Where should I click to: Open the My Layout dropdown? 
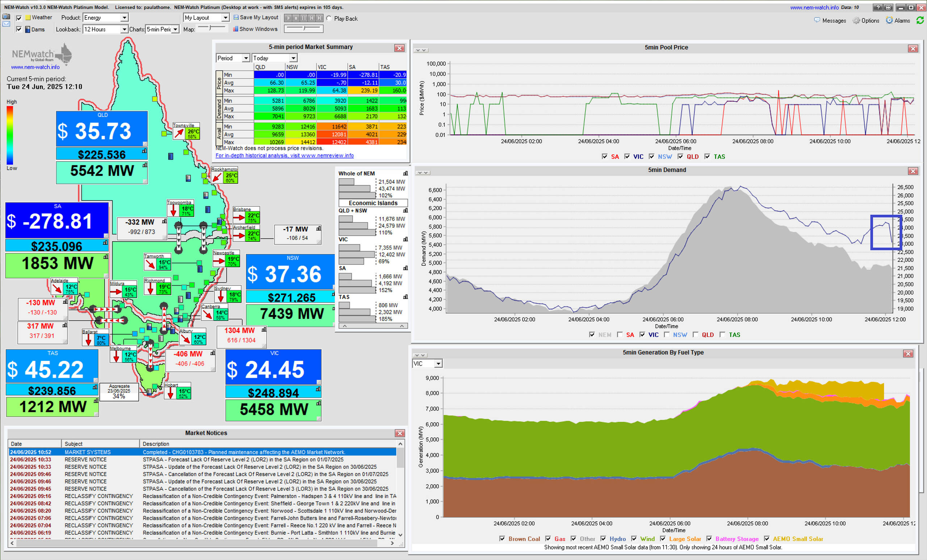pyautogui.click(x=206, y=18)
